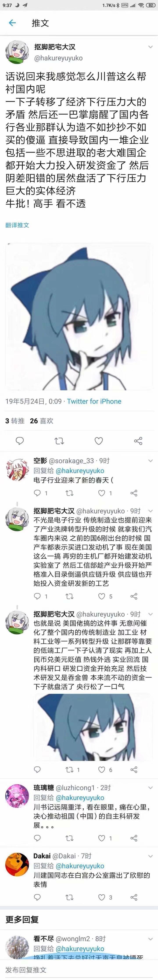Reply to the main tweet by 抠脚肥宅大汉
Viewport: 158px width, 980px height.
pos(20,441)
